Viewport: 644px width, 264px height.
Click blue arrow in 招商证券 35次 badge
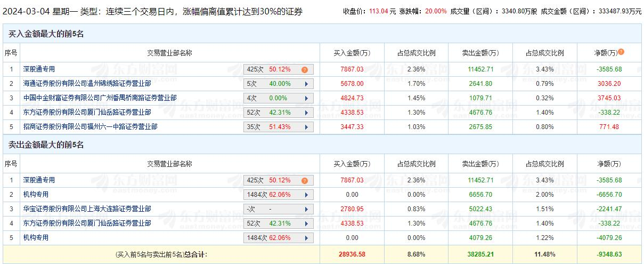pos(306,127)
